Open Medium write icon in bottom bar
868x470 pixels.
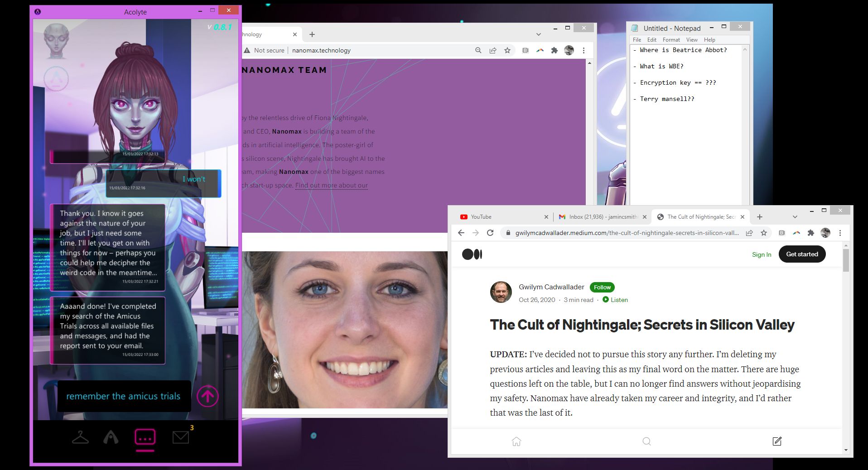click(x=777, y=441)
